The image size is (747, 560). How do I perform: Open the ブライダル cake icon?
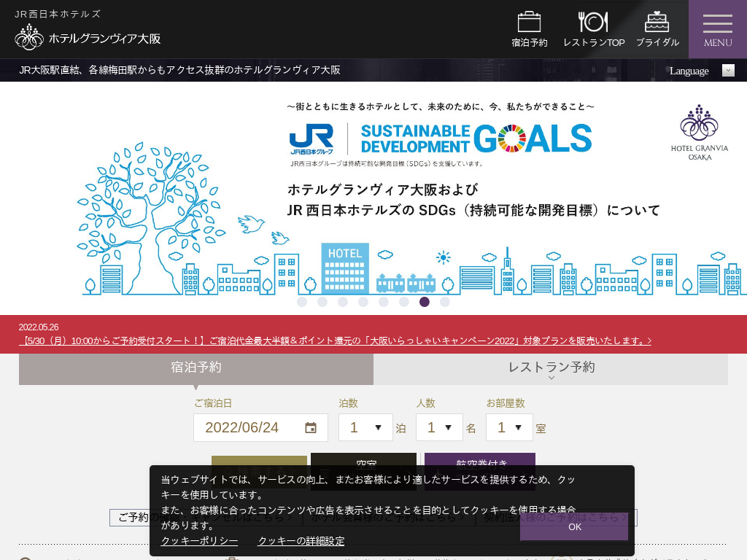(657, 29)
